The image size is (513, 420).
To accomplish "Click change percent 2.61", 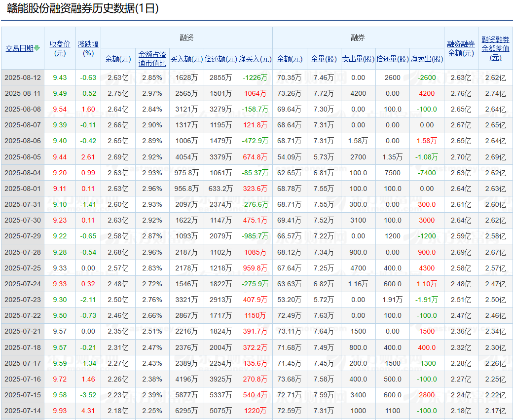I will pos(88,157).
